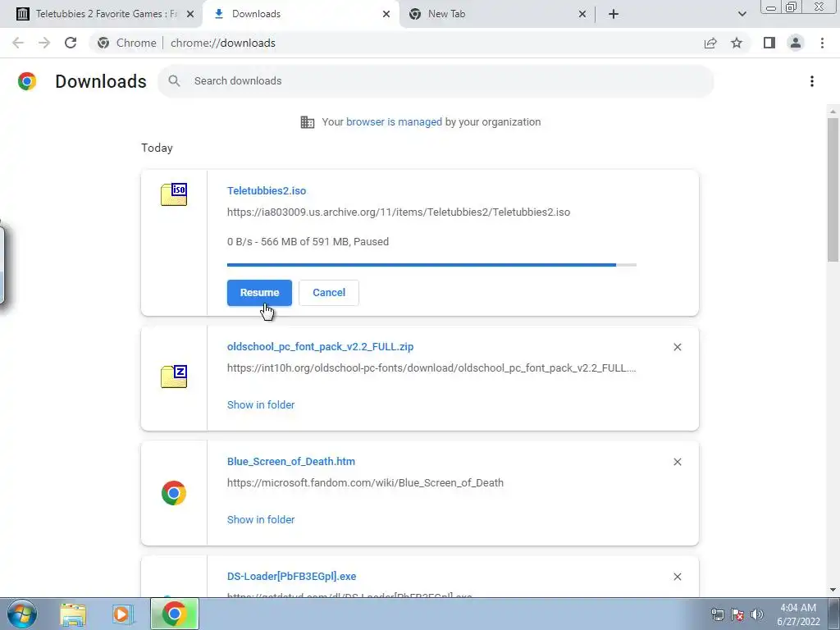Open Chrome's three-dot main menu
The height and width of the screenshot is (630, 840).
coord(822,43)
